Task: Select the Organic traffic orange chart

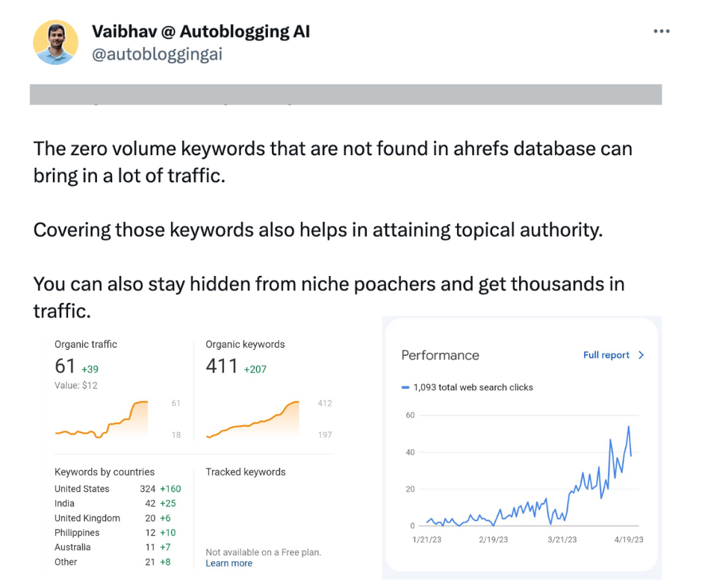Action: coord(102,419)
